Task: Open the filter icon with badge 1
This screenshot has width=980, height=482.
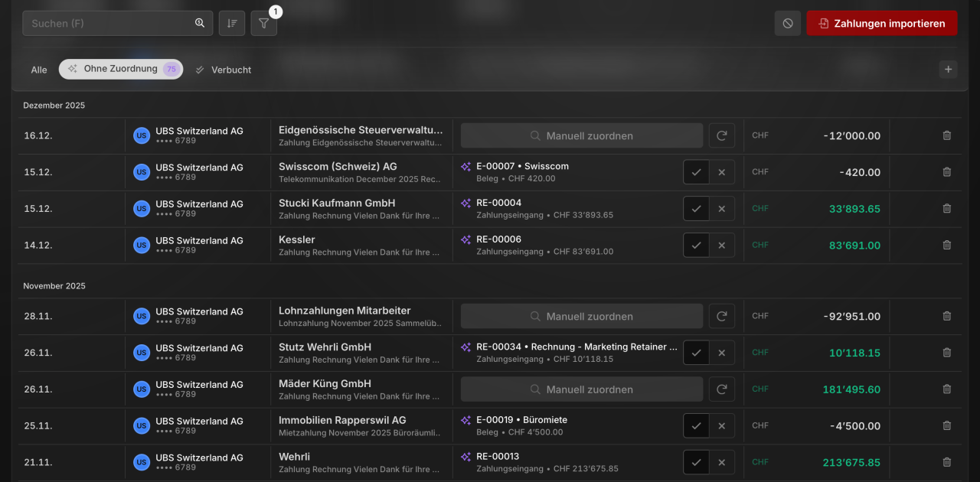Action: pos(263,23)
